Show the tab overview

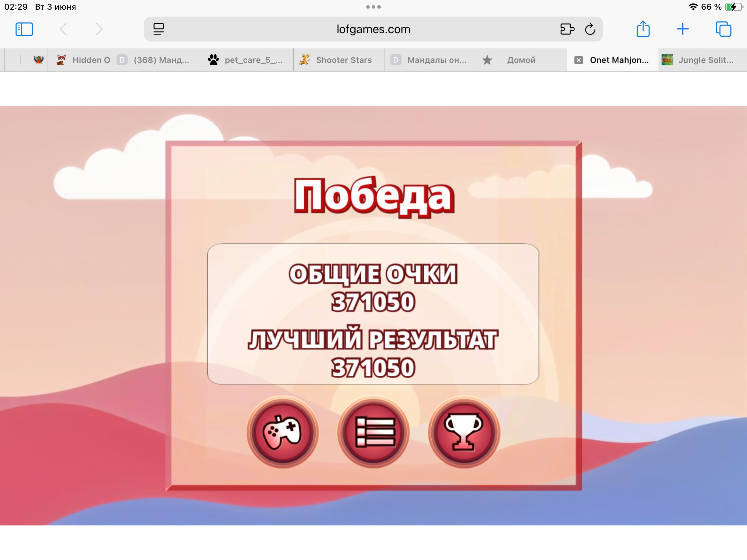[723, 29]
